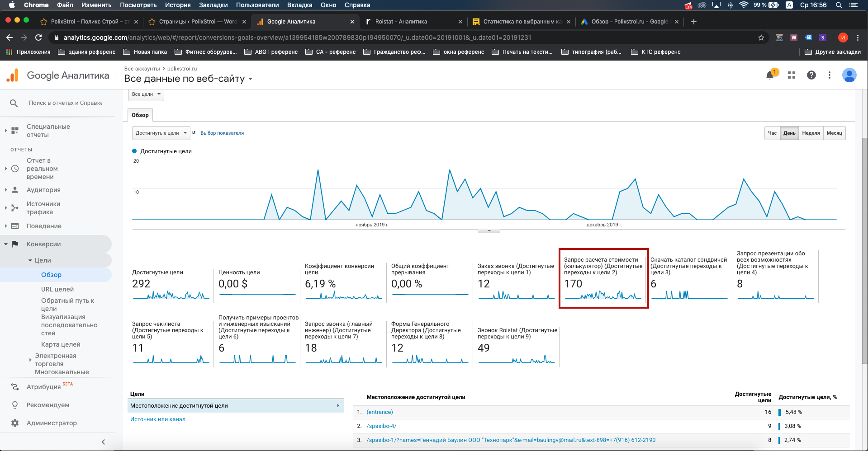868x451 pixels.
Task: Collapse the Конверсии section
Action: pyautogui.click(x=5, y=244)
